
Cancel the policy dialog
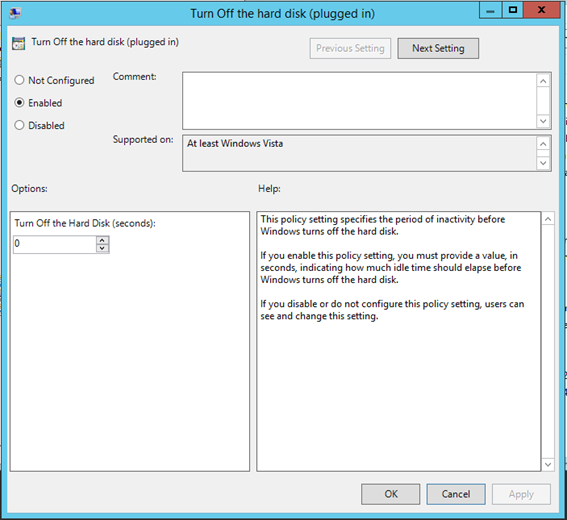(456, 494)
